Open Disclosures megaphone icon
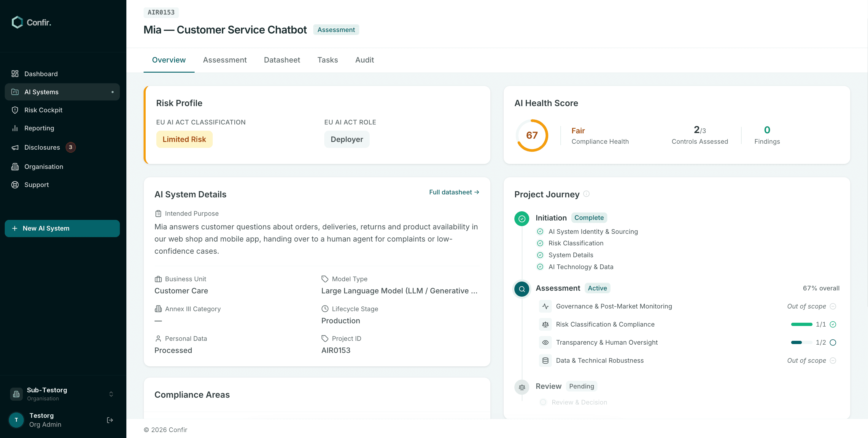868x438 pixels. [15, 148]
